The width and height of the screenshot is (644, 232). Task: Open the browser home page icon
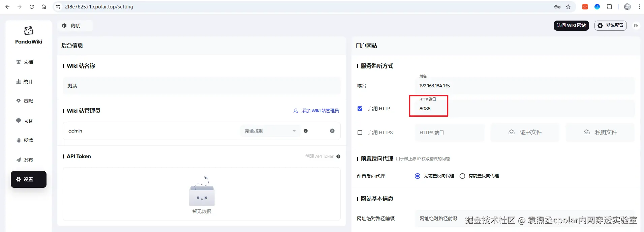tap(44, 7)
